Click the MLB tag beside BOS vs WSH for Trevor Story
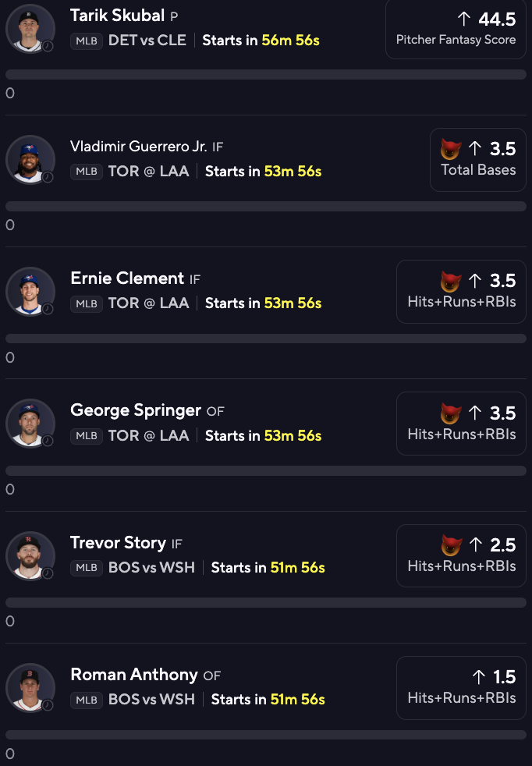This screenshot has width=532, height=766. pos(87,568)
